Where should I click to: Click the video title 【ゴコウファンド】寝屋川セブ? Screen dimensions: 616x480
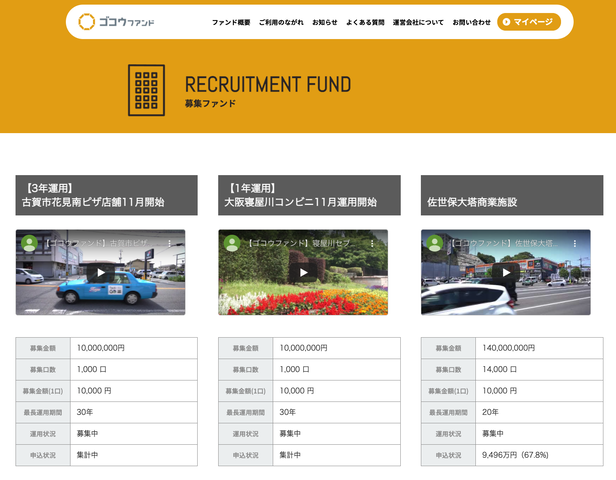tap(301, 244)
